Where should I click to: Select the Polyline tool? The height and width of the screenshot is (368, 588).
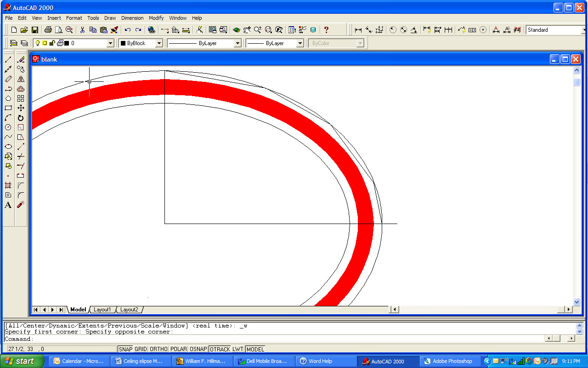8,89
